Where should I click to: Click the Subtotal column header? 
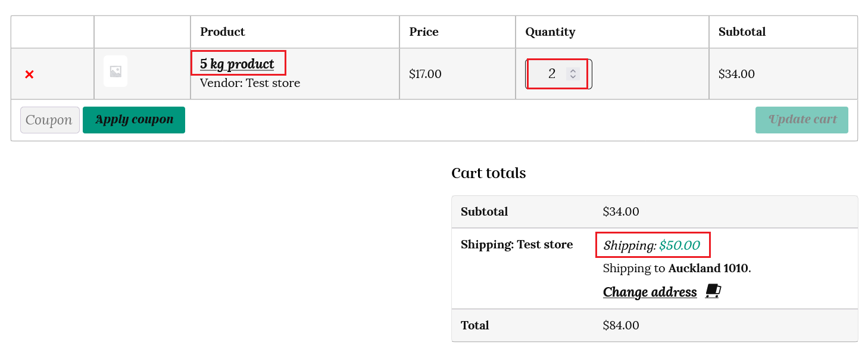tap(742, 32)
